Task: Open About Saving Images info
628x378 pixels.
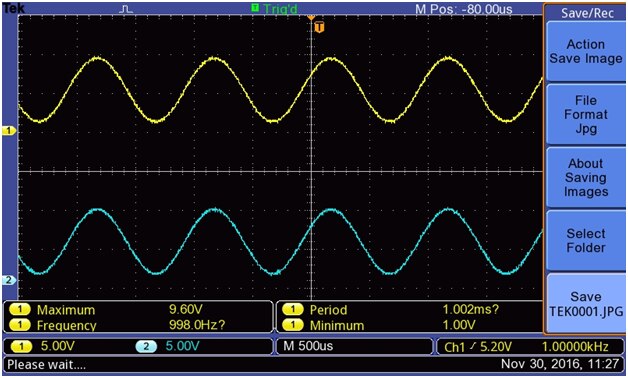Action: click(x=586, y=177)
